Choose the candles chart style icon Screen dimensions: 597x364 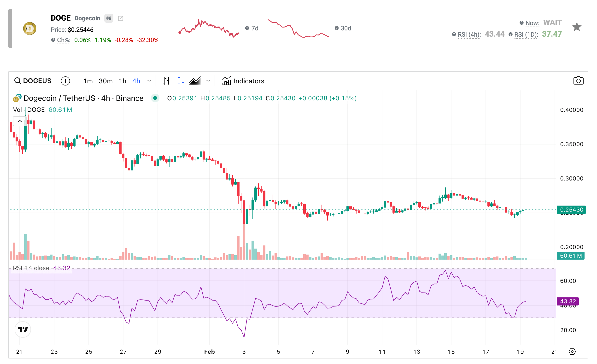coord(181,81)
